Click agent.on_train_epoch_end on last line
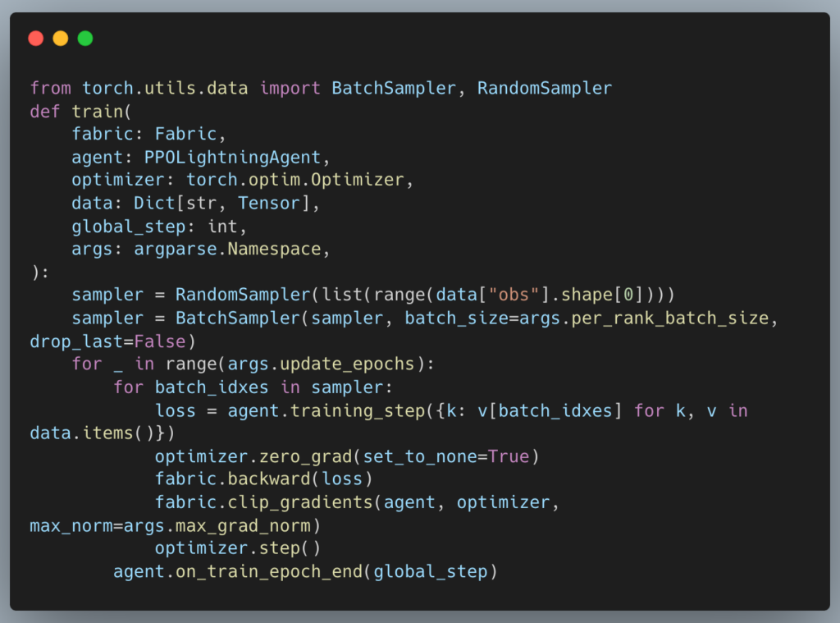 click(x=238, y=571)
